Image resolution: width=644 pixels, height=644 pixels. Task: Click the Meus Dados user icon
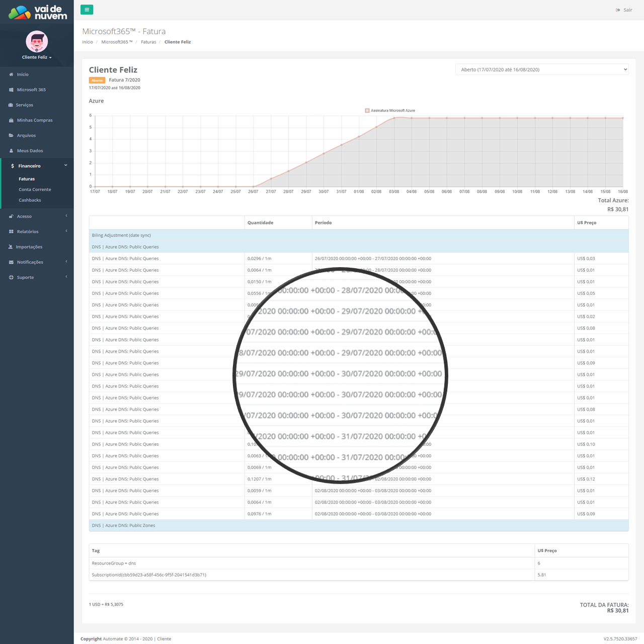pyautogui.click(x=11, y=150)
